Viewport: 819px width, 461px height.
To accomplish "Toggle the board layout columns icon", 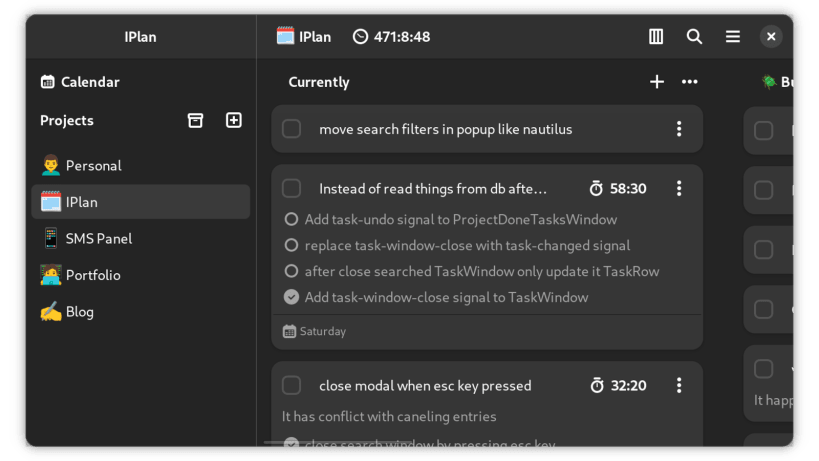I will (x=656, y=37).
